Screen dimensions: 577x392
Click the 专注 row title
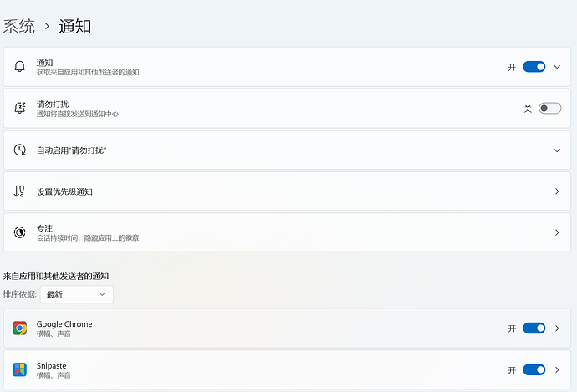[x=44, y=228]
